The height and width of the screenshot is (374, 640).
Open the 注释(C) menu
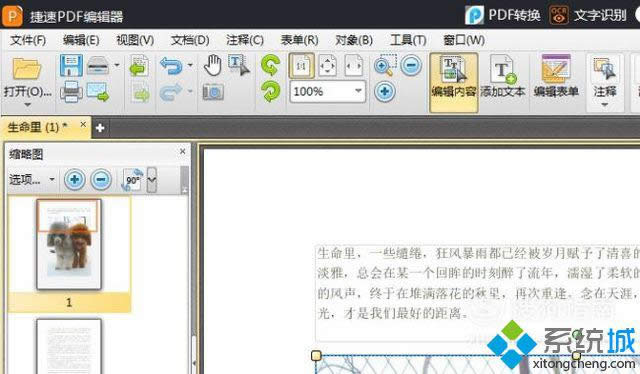point(245,40)
